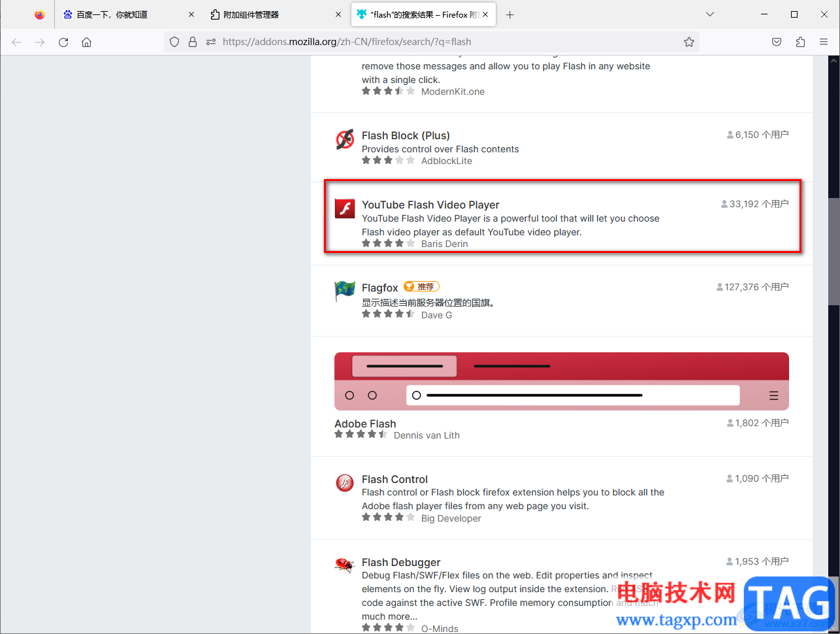Select Flash Block (Plus) star rating

point(388,160)
